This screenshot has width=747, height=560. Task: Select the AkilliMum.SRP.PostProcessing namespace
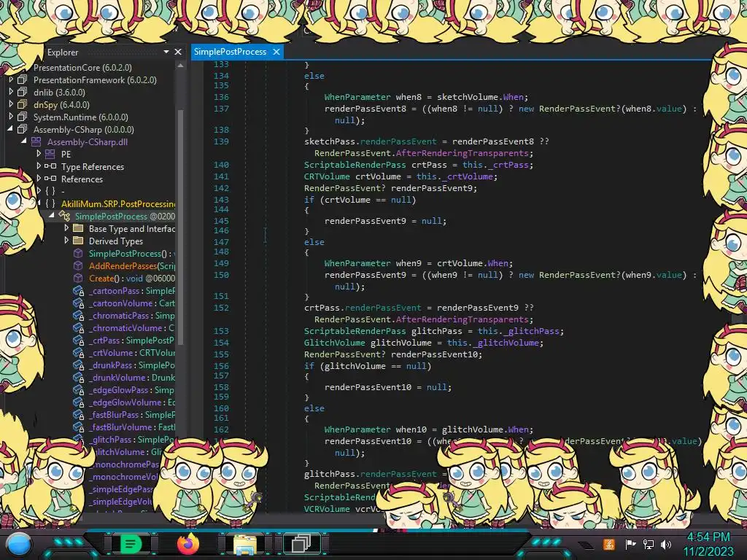118,204
